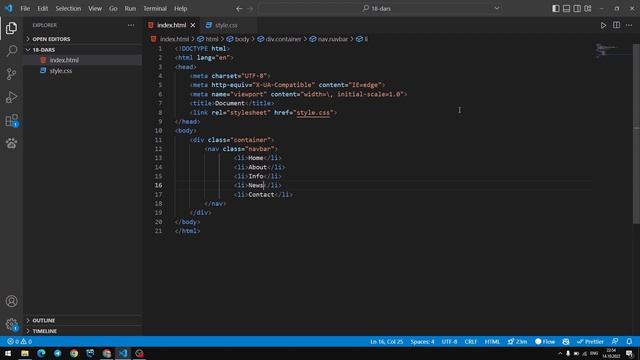Toggle the Primary Side Bar
This screenshot has width=640, height=360.
[556, 9]
